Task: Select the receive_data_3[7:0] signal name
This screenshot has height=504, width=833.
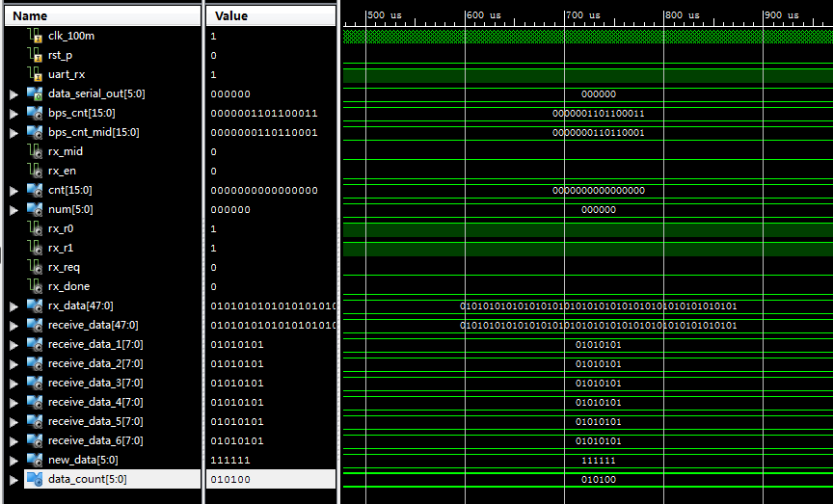Action: coord(95,383)
